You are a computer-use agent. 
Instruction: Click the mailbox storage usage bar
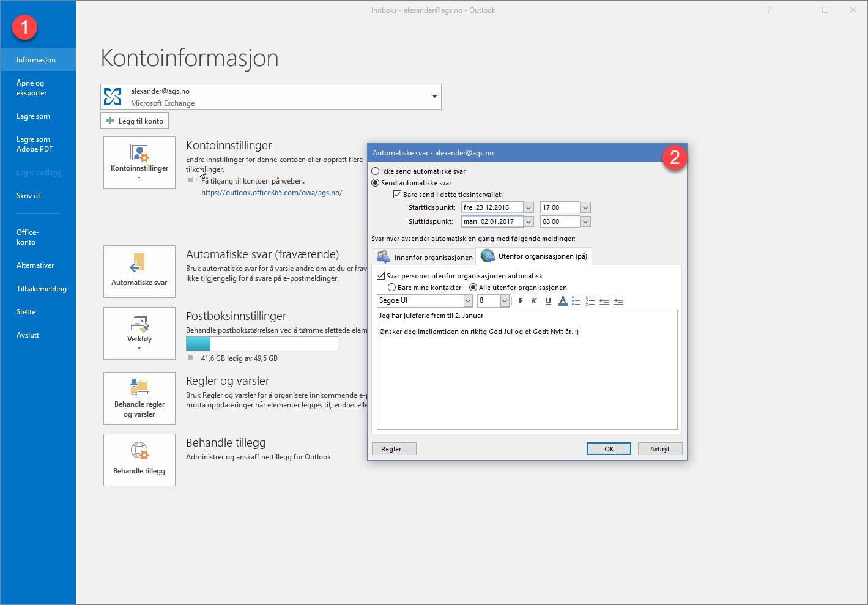262,344
